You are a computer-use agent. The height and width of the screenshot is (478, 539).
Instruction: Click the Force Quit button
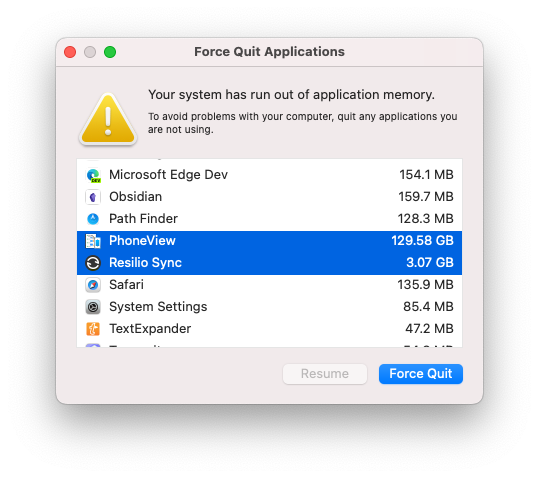click(x=421, y=374)
